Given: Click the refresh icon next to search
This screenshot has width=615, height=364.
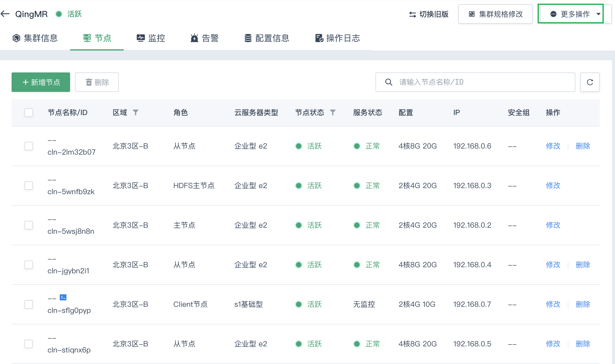Looking at the screenshot, I should 590,82.
